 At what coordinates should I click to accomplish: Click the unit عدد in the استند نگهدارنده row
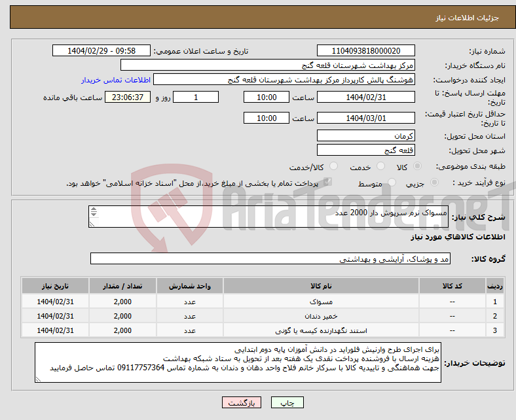190,330
